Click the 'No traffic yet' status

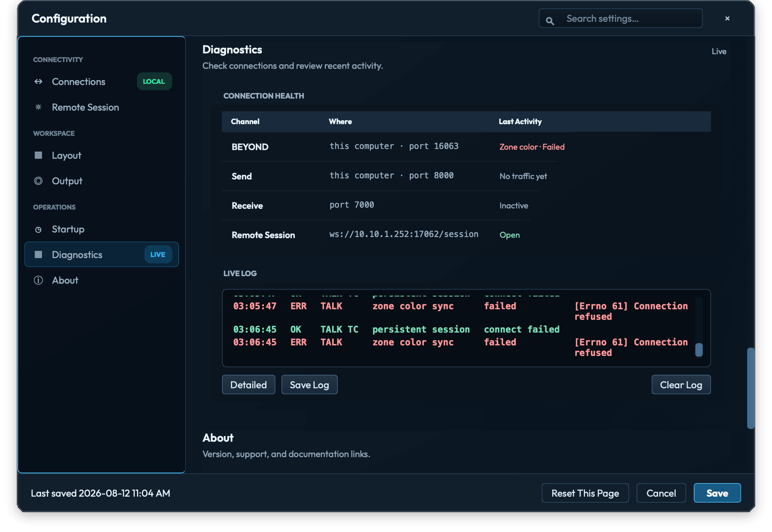(523, 176)
